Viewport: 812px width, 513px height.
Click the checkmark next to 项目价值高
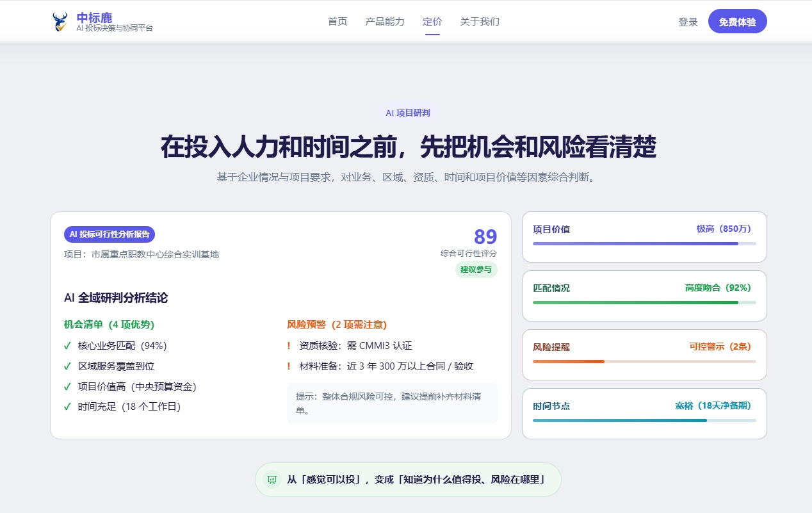[67, 387]
